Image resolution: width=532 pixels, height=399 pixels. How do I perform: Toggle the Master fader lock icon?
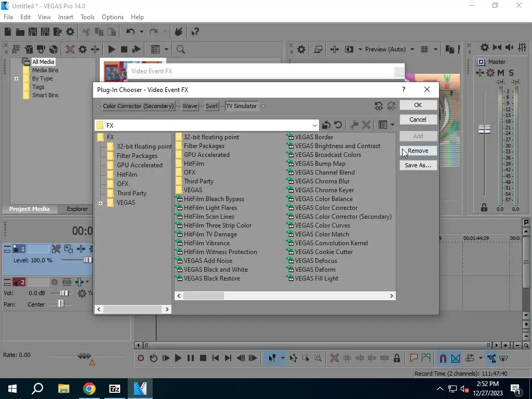tap(484, 208)
